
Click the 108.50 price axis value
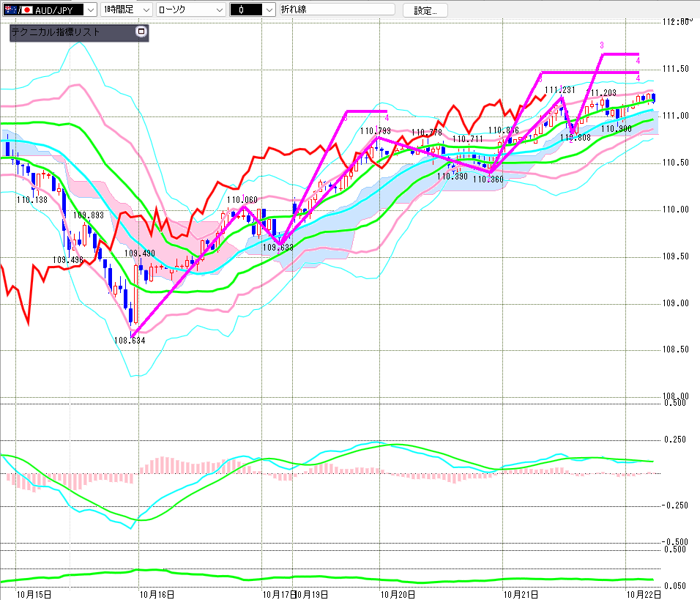point(675,349)
